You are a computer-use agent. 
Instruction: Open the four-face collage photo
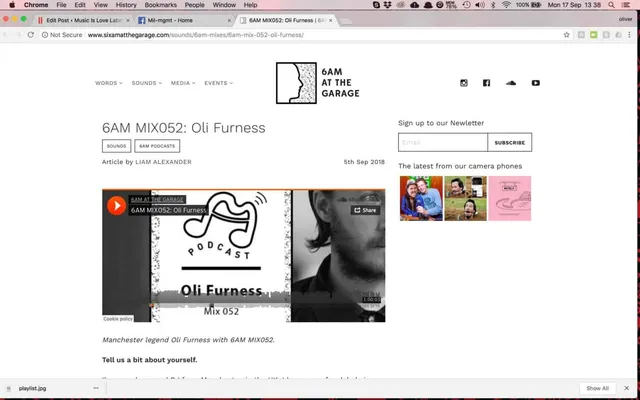465,198
